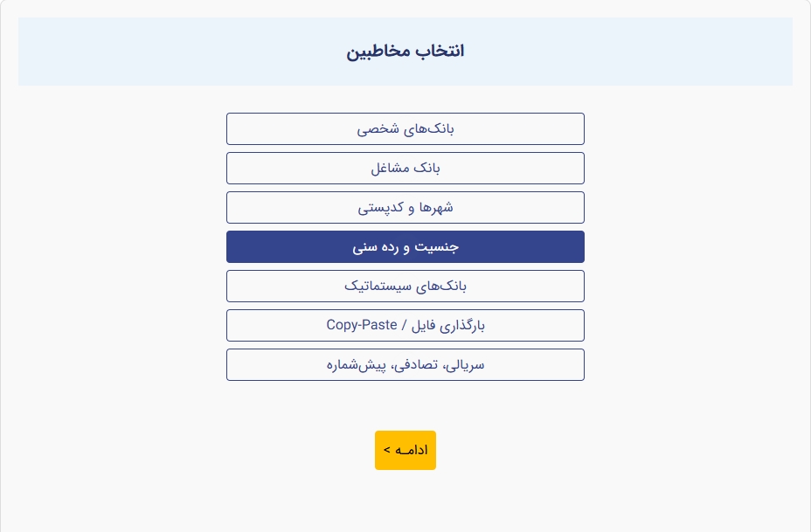
Task: Proceed with the arrow ادامه button
Action: pos(405,450)
